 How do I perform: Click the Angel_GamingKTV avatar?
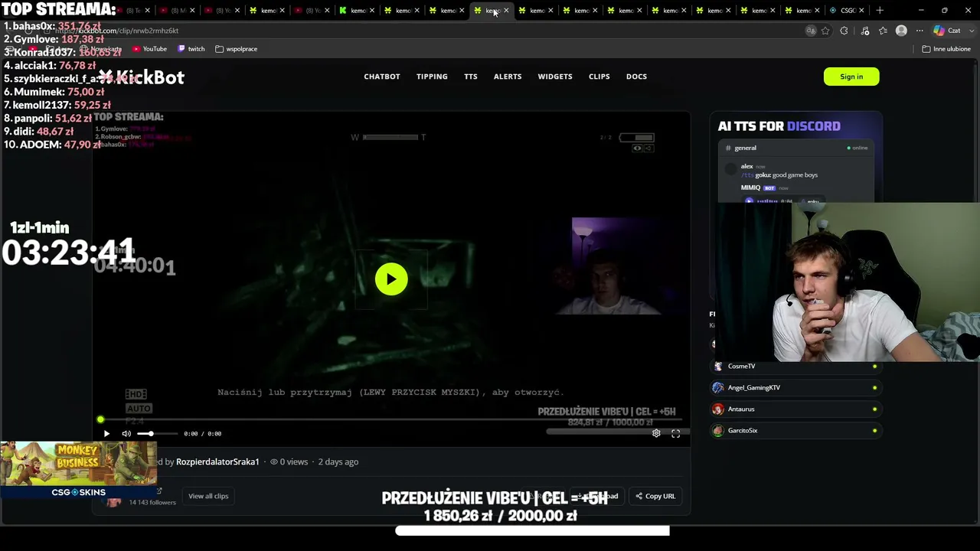(717, 388)
